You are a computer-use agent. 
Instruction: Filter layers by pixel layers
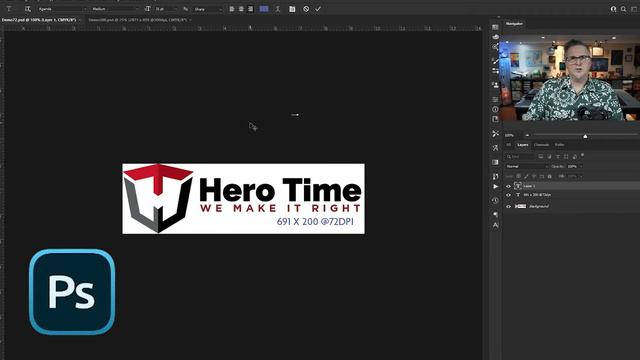pyautogui.click(x=540, y=156)
